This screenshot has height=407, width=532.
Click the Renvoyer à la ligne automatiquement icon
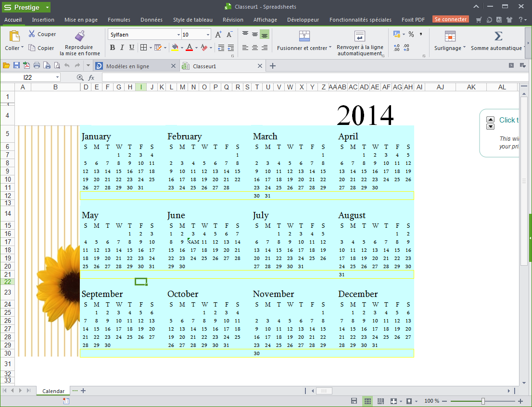click(359, 35)
